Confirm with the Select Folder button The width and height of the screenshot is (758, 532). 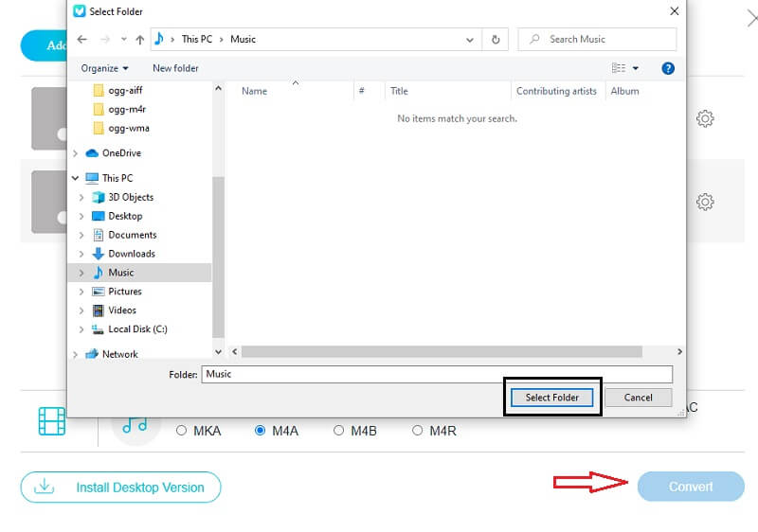(x=552, y=398)
